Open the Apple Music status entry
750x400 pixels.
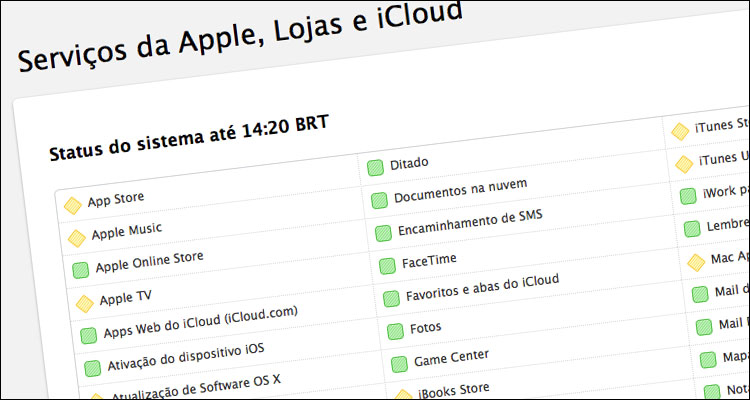tap(127, 231)
